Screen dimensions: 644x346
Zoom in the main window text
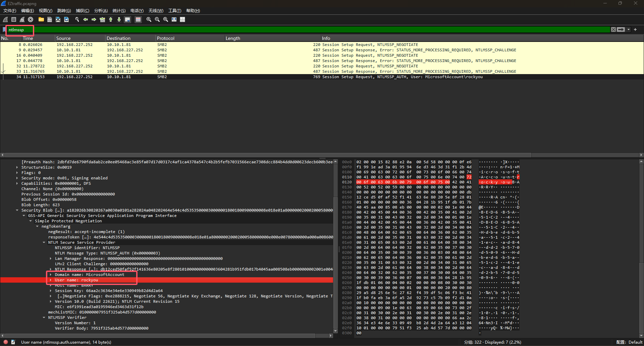click(x=149, y=19)
